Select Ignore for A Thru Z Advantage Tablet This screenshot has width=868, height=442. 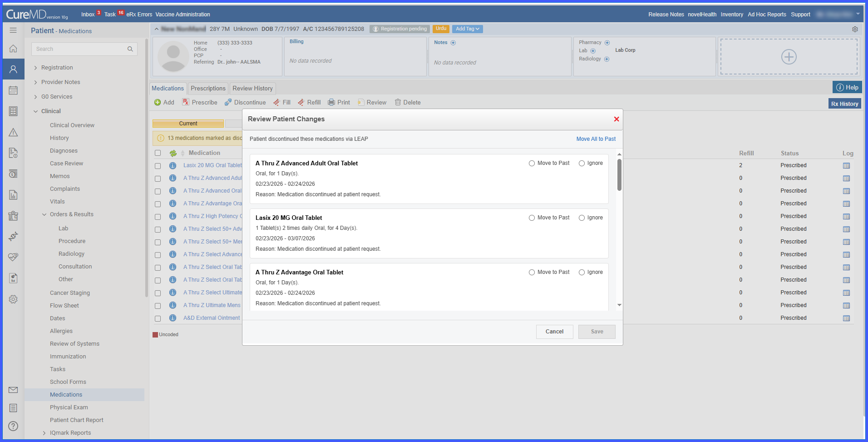point(582,273)
